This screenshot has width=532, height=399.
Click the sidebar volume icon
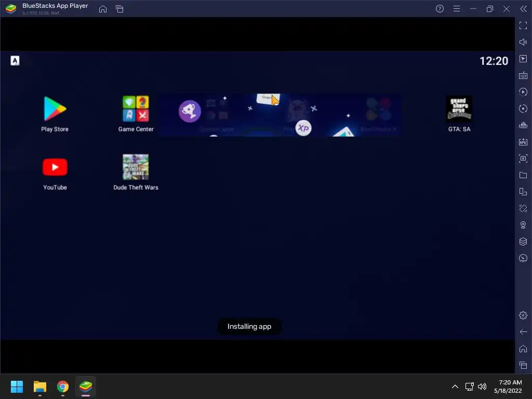tap(523, 42)
